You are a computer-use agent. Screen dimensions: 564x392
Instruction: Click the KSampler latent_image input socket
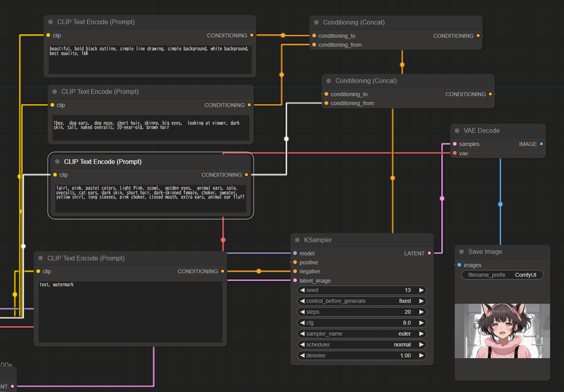pos(295,281)
